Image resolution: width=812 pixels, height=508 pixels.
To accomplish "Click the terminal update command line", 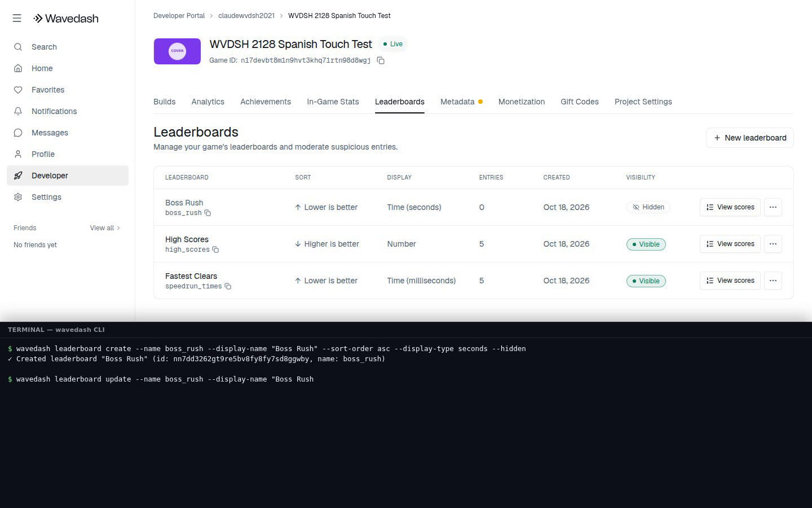I will 161,379.
